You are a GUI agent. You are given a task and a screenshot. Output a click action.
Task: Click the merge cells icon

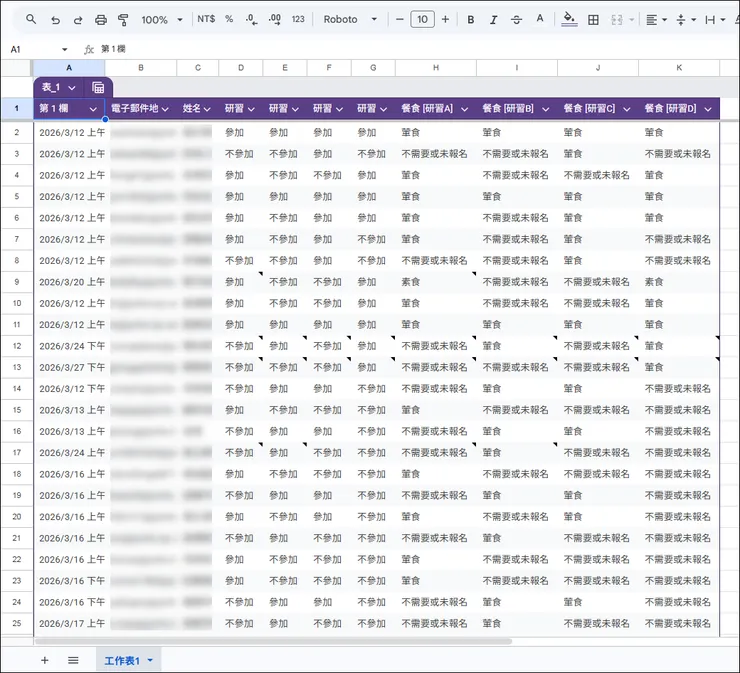pyautogui.click(x=617, y=19)
